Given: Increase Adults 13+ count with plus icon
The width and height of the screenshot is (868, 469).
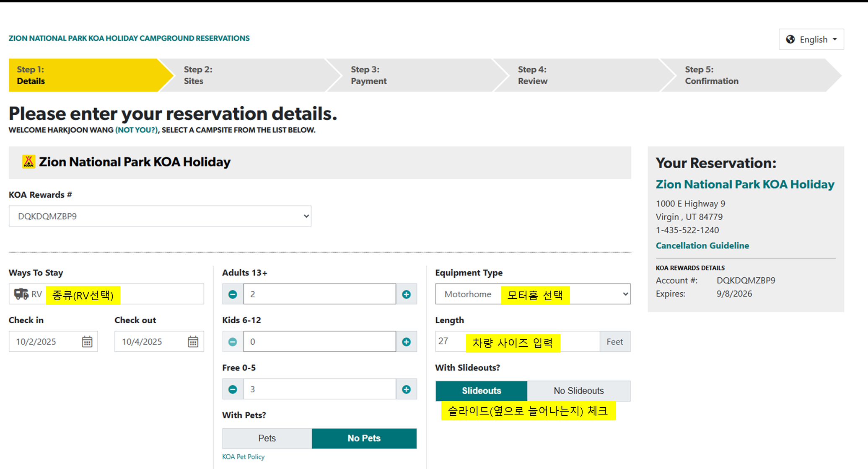Looking at the screenshot, I should click(x=406, y=294).
